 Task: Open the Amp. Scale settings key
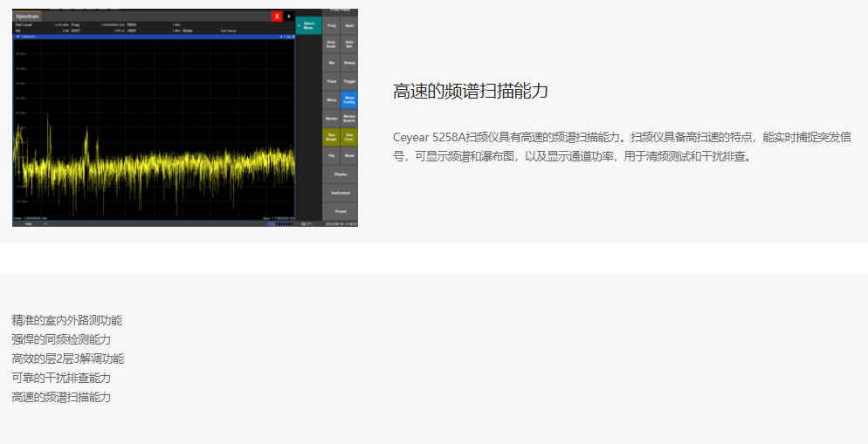click(x=331, y=44)
